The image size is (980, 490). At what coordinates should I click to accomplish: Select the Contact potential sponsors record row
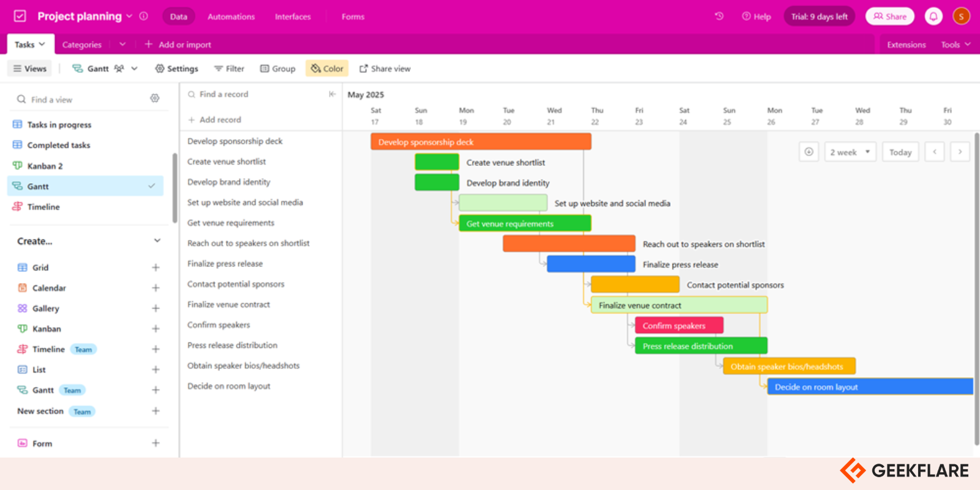tap(260, 284)
